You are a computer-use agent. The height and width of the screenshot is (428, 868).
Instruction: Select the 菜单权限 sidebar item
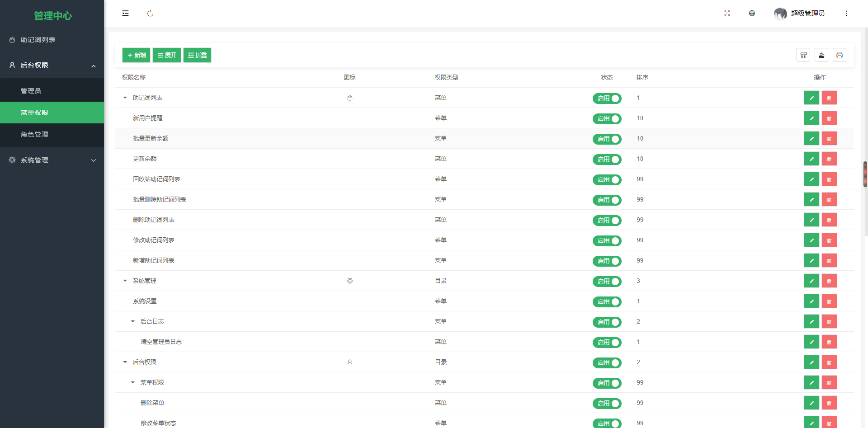click(x=52, y=113)
